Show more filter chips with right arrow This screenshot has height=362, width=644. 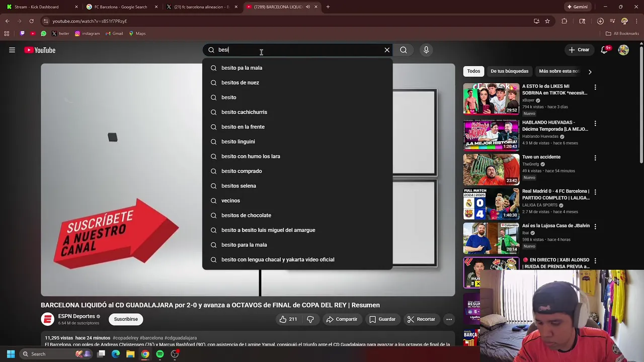[590, 71]
